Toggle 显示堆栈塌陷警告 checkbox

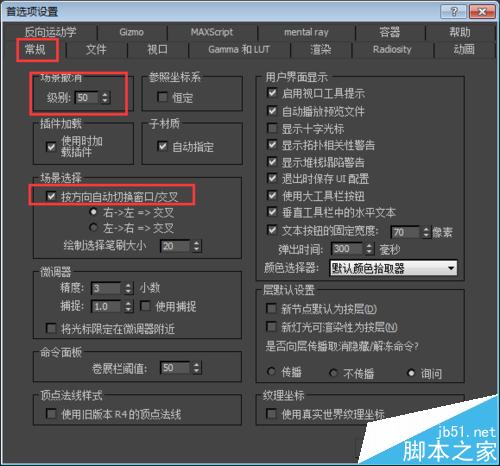tap(272, 162)
